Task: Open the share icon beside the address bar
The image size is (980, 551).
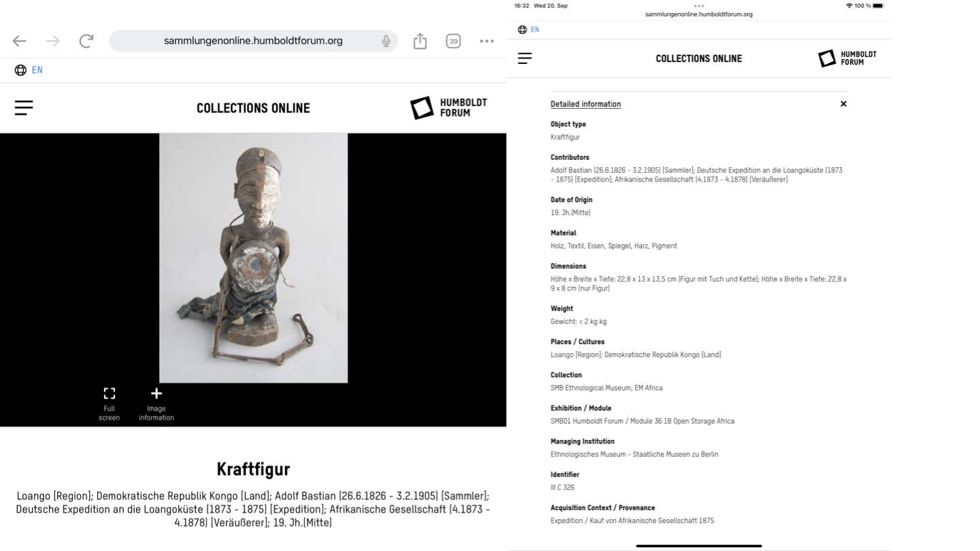Action: click(420, 41)
